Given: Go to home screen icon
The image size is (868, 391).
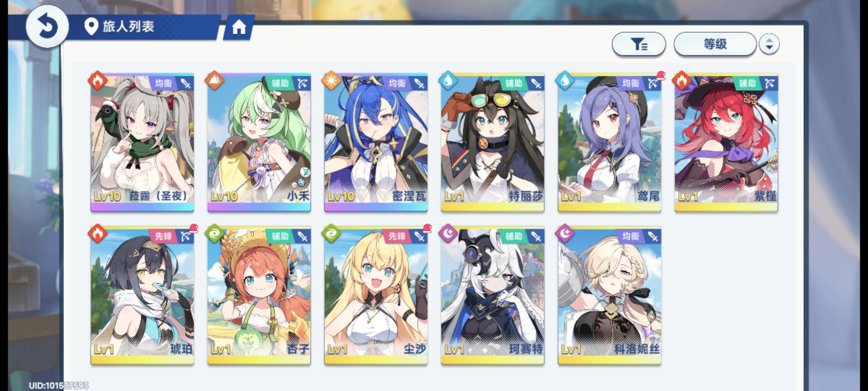Looking at the screenshot, I should (239, 27).
